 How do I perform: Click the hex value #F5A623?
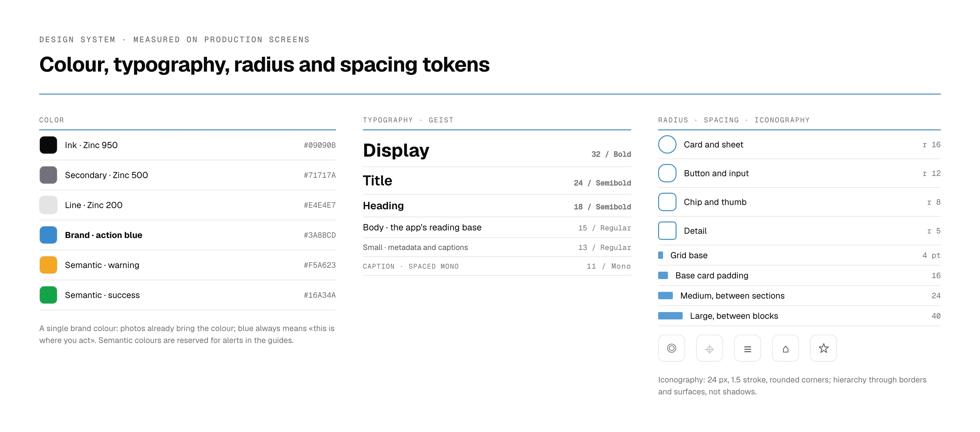point(319,265)
